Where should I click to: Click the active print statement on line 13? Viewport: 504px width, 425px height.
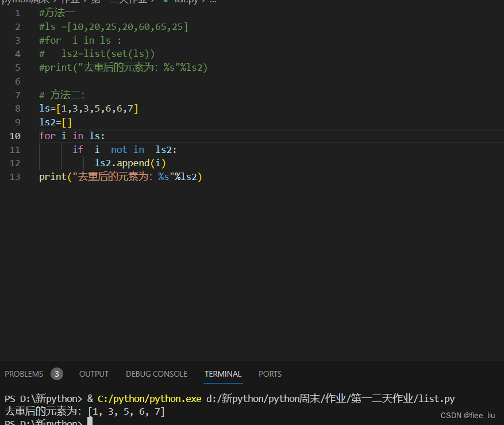coord(121,177)
